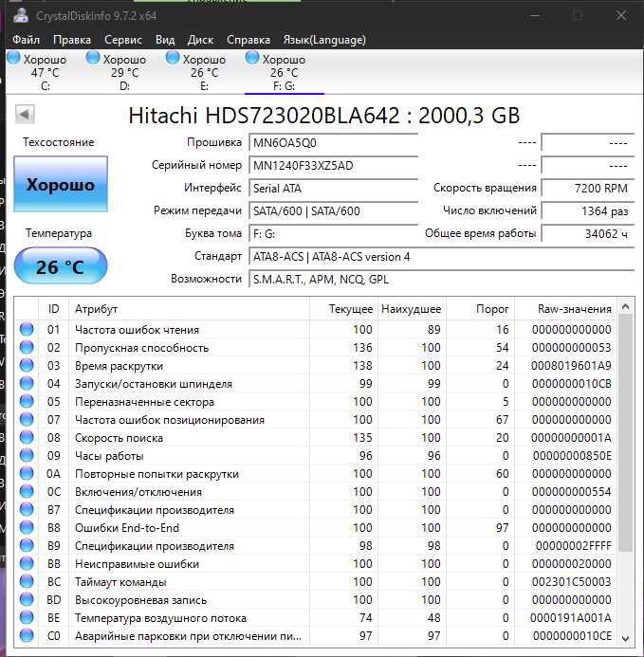Click the status icon for Скорость поиска

[27, 437]
